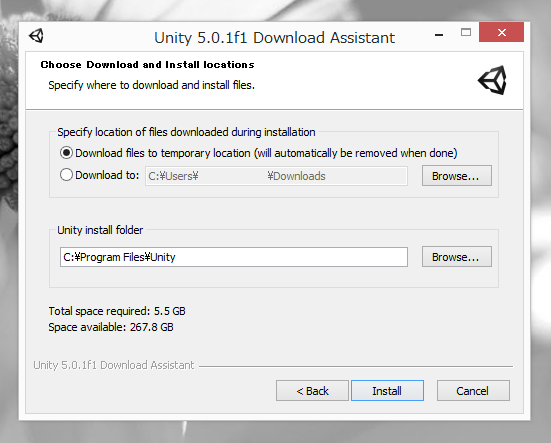Click the greyed footer 'Unity 5.0.1f1 Download Assistant' label

tap(114, 365)
